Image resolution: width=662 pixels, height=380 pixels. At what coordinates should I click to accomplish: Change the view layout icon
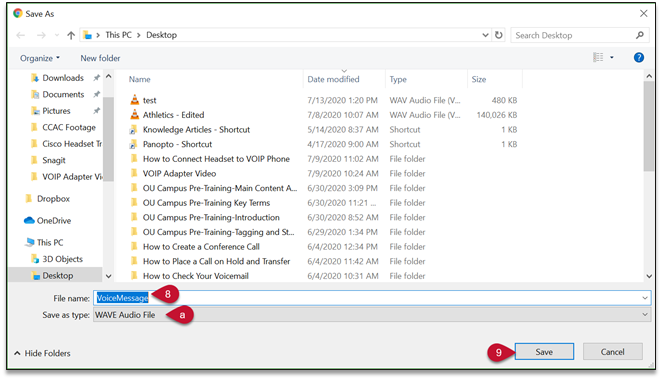coord(598,57)
